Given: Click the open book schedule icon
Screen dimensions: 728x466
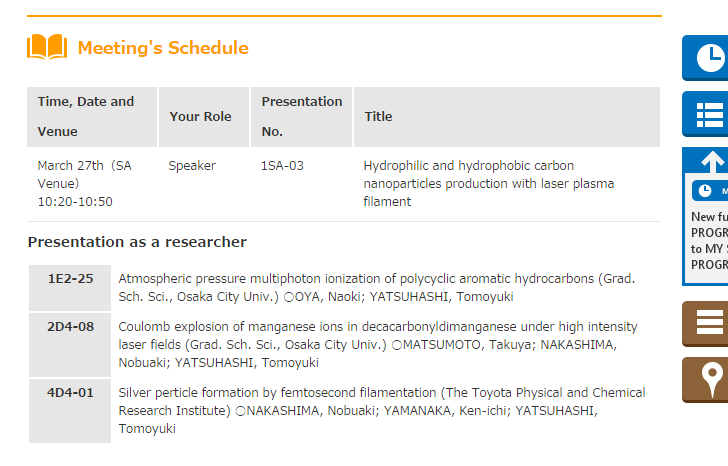Looking at the screenshot, I should click(x=47, y=47).
